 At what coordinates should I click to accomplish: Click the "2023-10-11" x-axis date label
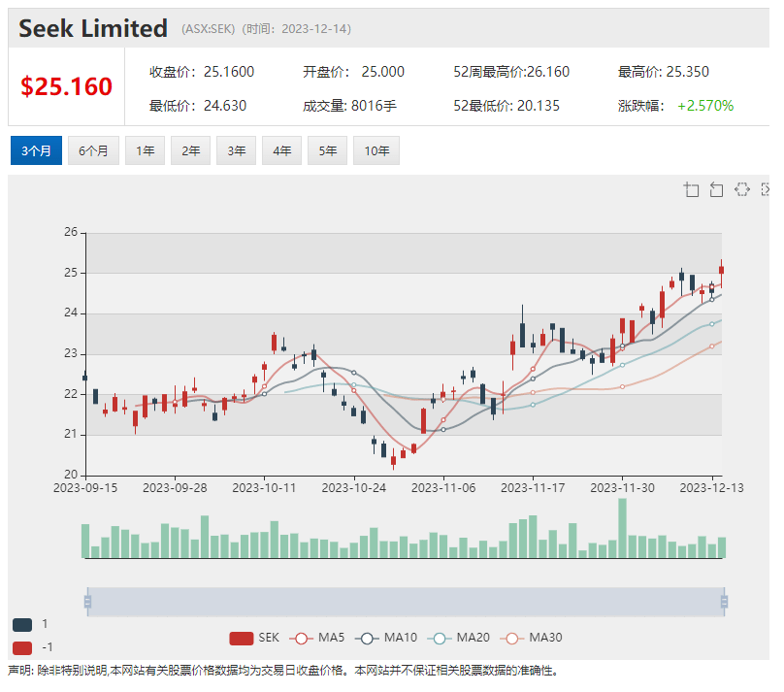coord(264,488)
